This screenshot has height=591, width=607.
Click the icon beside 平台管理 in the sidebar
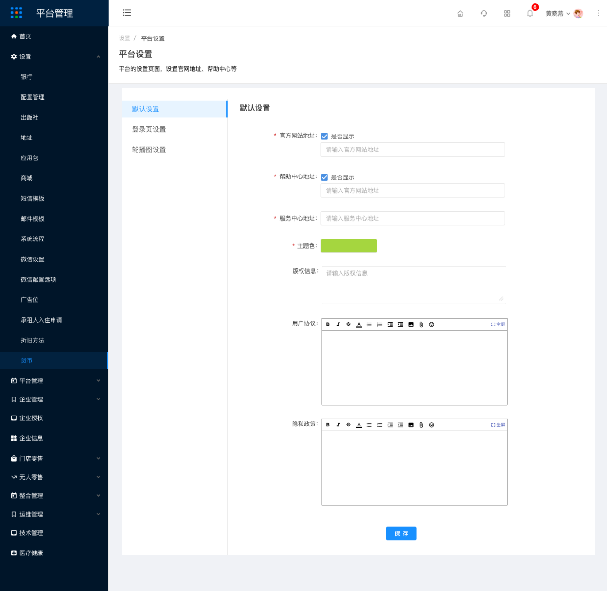coord(14,380)
